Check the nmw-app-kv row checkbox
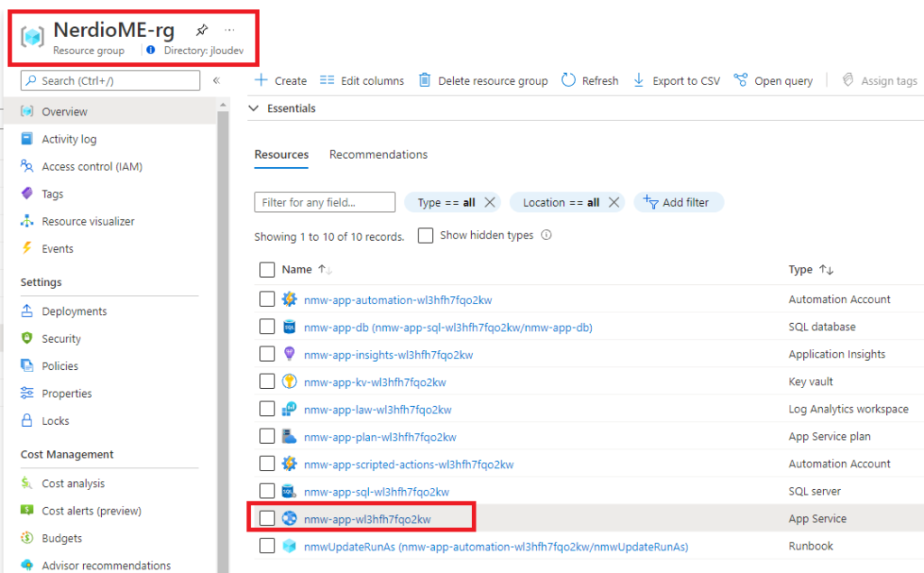This screenshot has width=924, height=573. point(267,381)
